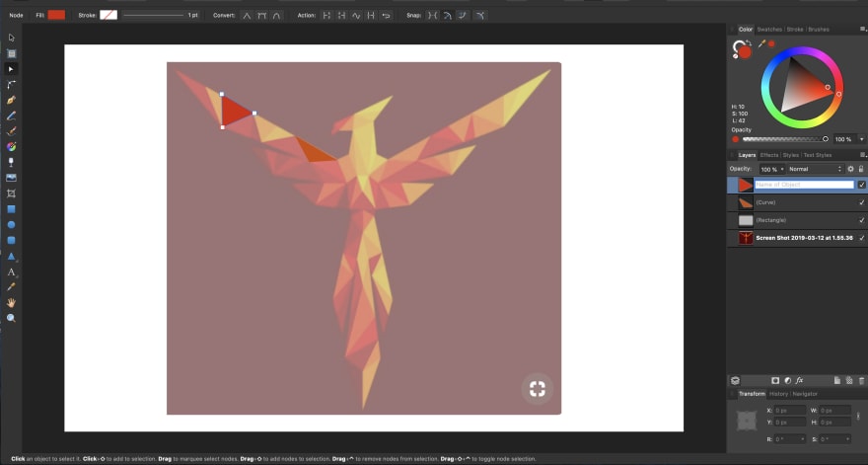Select the Artistic Text tool

point(11,271)
